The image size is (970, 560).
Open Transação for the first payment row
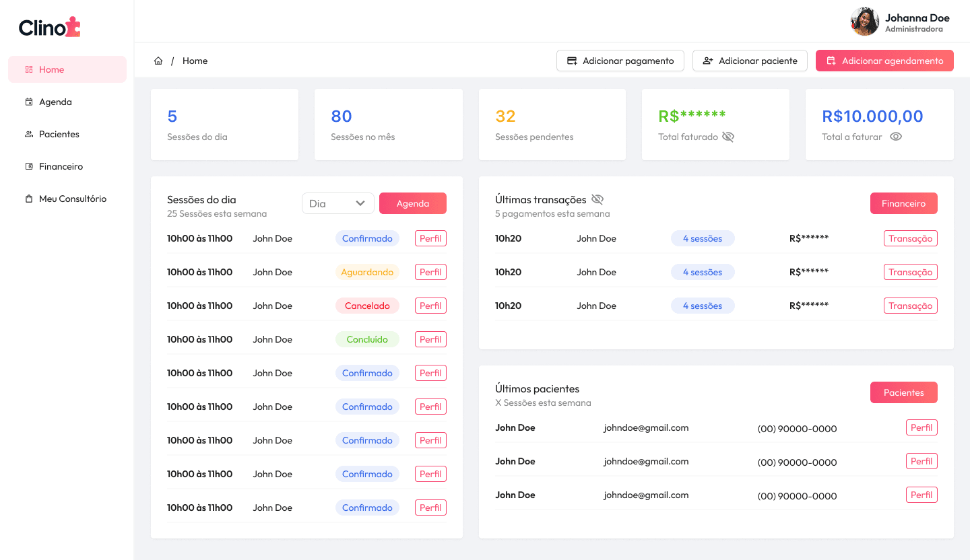point(910,238)
